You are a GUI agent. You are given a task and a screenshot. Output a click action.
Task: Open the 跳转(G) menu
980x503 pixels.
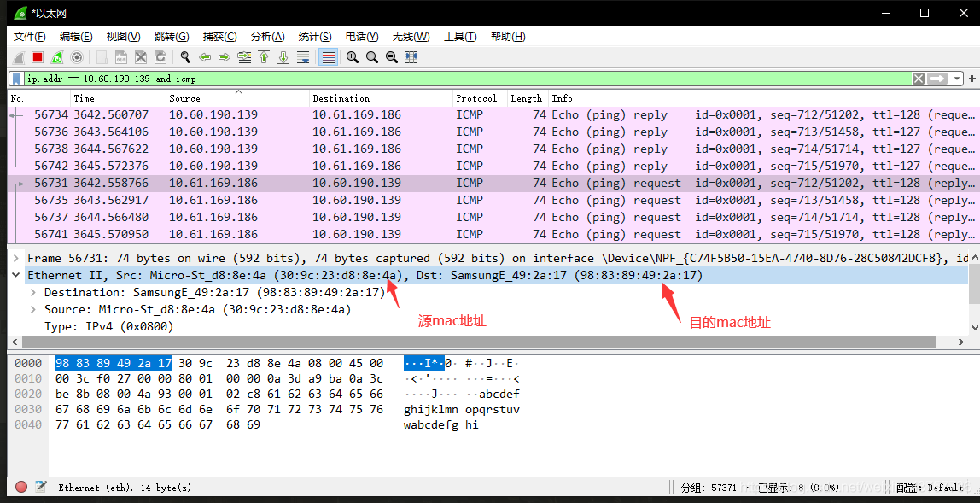(x=172, y=36)
